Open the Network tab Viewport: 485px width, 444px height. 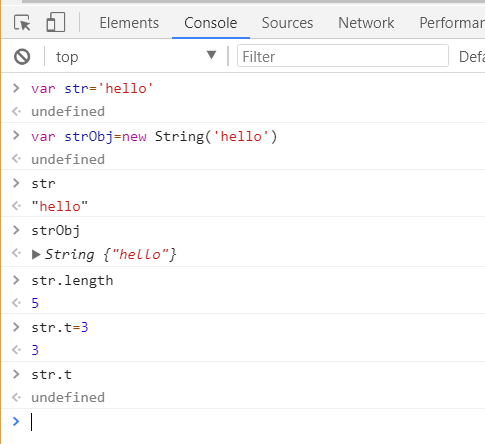click(x=366, y=23)
